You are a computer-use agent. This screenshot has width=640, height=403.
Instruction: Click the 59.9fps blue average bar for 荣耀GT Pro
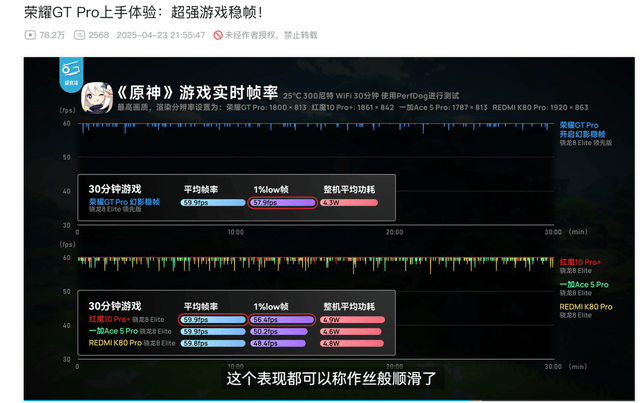coord(213,203)
